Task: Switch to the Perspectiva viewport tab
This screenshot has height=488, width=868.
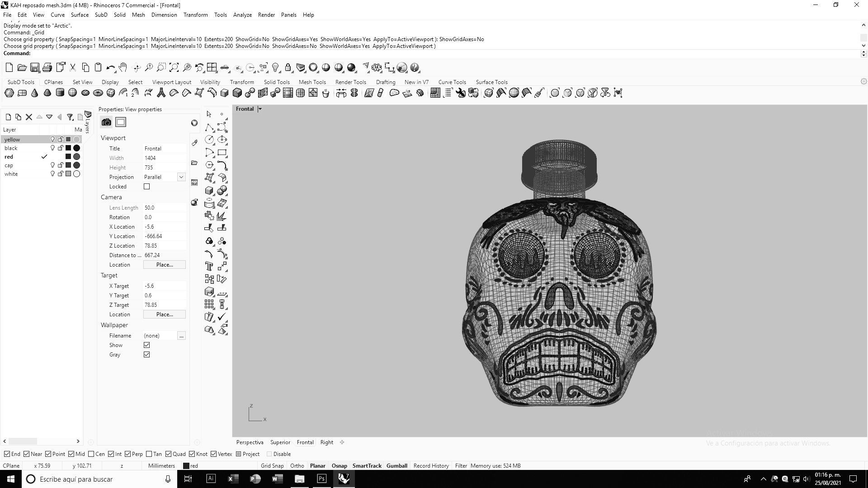Action: pyautogui.click(x=250, y=442)
